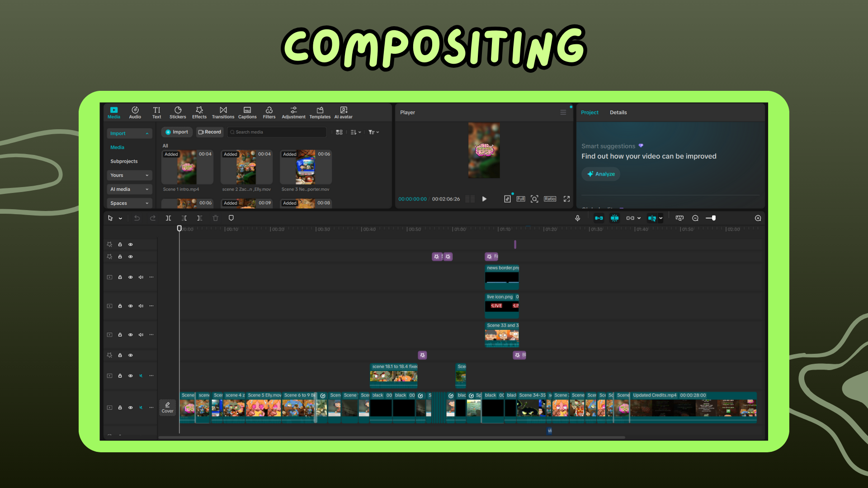Viewport: 868px width, 488px height.
Task: Select the timeline selection arrow tool
Action: pyautogui.click(x=110, y=218)
